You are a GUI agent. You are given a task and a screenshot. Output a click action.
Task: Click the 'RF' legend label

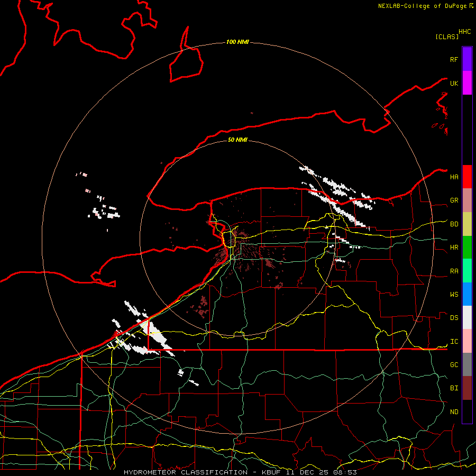(x=454, y=60)
